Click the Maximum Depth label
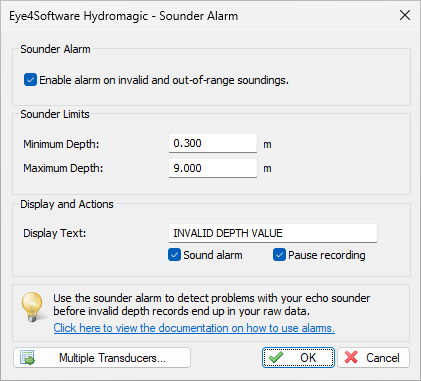421x381 pixels. pyautogui.click(x=63, y=168)
